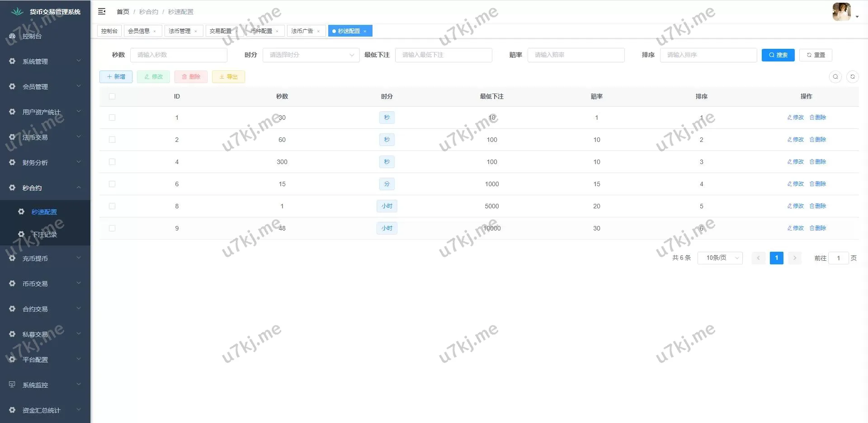
Task: Click the user avatar at top right
Action: click(841, 12)
